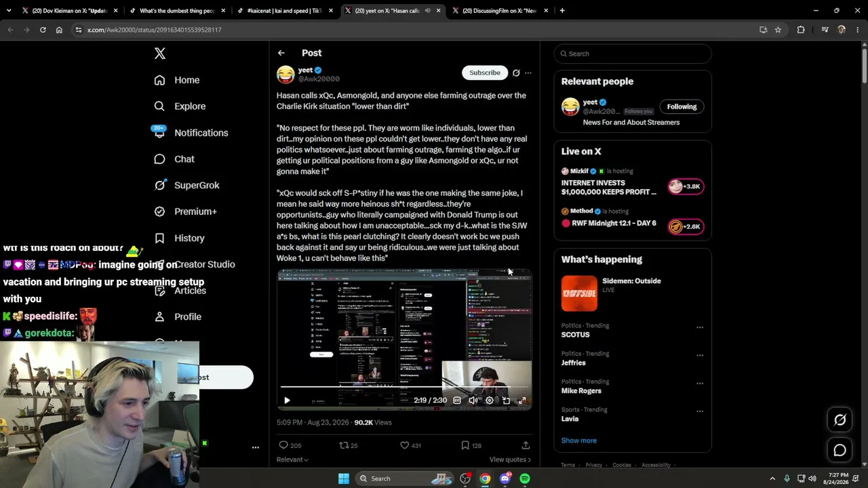Toggle video picture-in-picture mode
Image resolution: width=868 pixels, height=488 pixels.
coord(506,401)
